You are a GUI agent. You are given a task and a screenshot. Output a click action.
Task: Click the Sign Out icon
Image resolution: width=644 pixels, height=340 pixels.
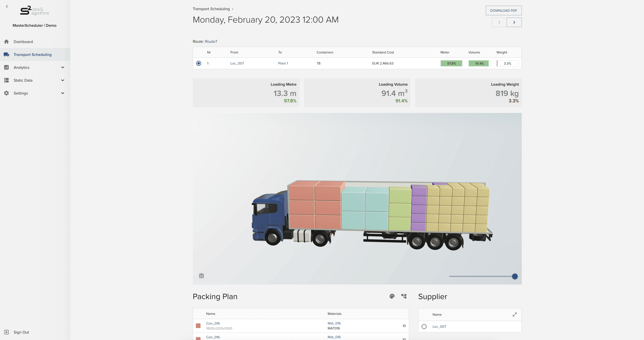coord(7,332)
